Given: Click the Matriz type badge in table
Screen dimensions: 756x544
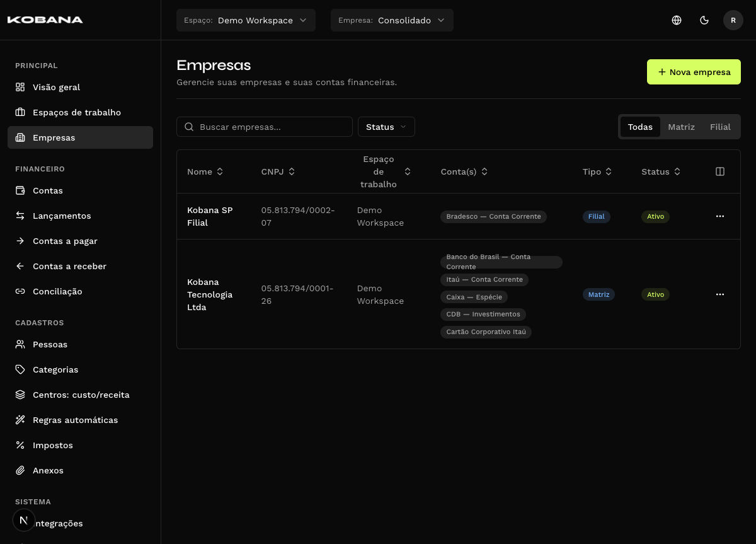Looking at the screenshot, I should pos(598,294).
